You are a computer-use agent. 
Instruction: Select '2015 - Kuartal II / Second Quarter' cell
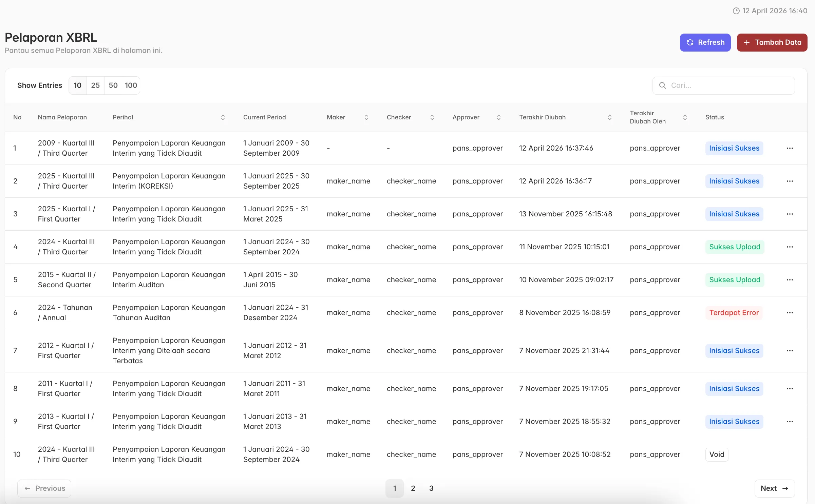[x=67, y=280]
